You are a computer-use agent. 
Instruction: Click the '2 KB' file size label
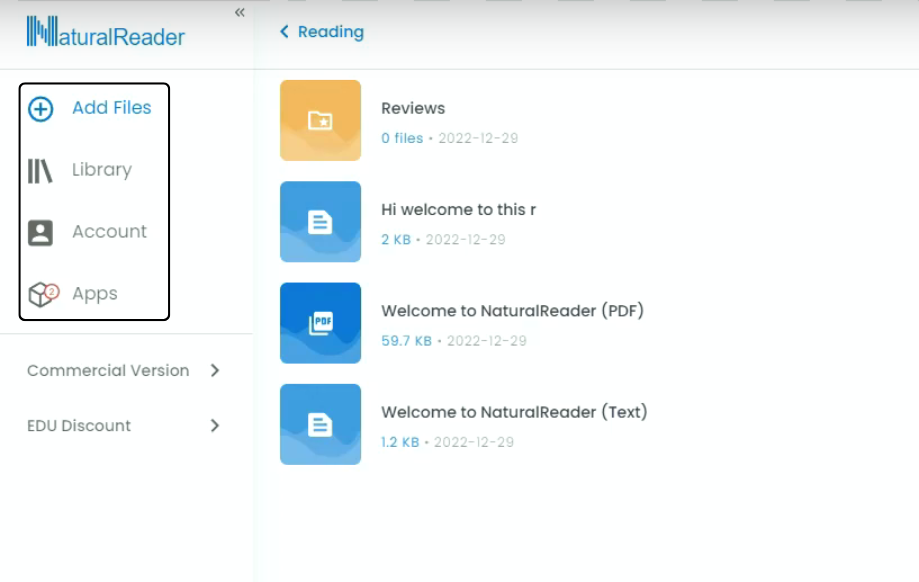point(396,240)
